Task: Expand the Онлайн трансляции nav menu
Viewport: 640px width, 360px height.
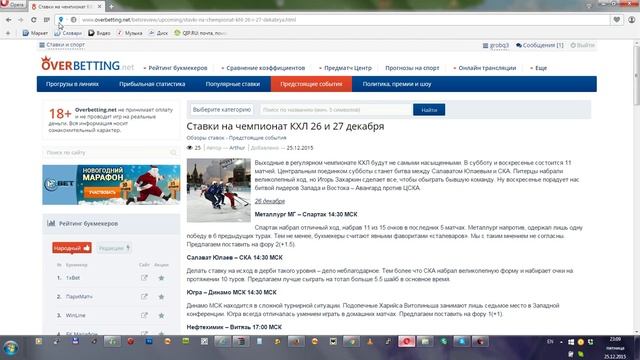Action: pyautogui.click(x=484, y=68)
